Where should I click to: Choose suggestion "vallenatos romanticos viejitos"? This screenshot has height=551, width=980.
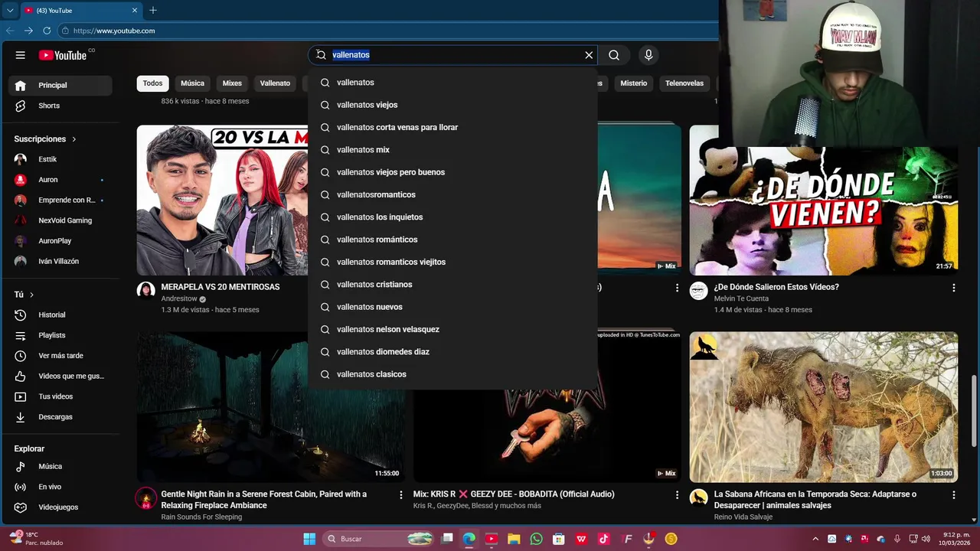452,262
